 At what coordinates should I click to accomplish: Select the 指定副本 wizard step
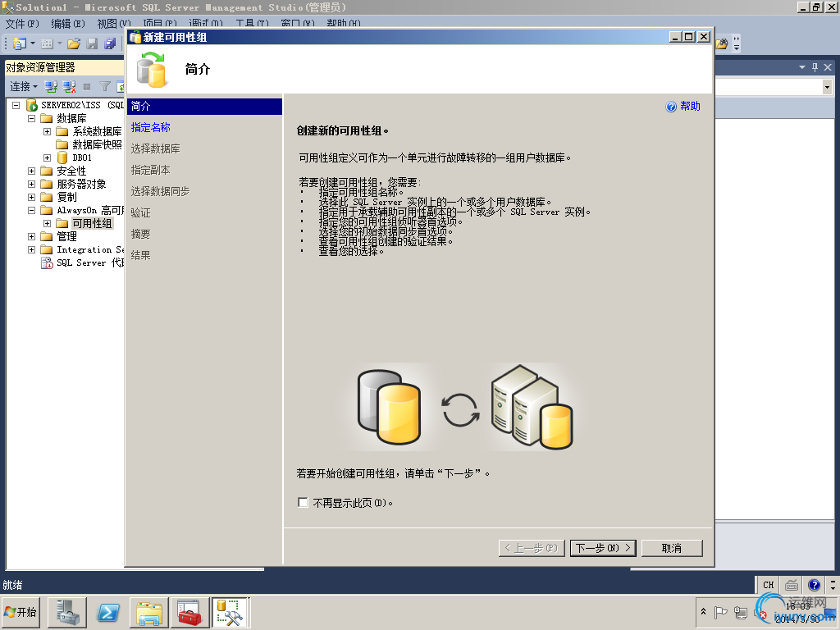151,171
